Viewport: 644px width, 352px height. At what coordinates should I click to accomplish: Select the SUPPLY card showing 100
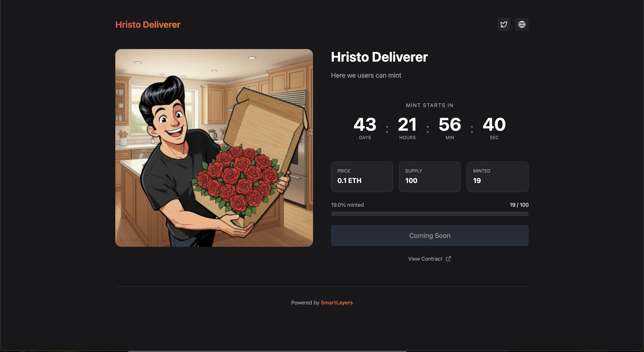(429, 177)
